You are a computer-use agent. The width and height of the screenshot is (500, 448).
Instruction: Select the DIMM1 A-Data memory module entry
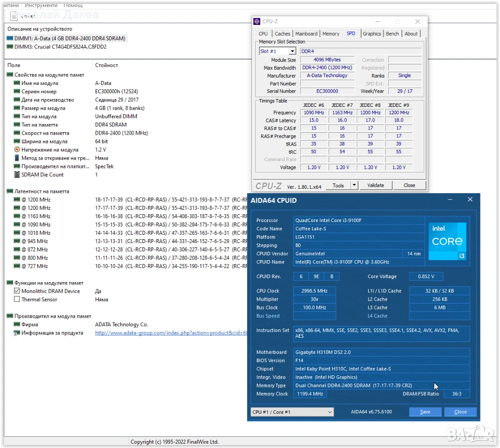(66, 39)
